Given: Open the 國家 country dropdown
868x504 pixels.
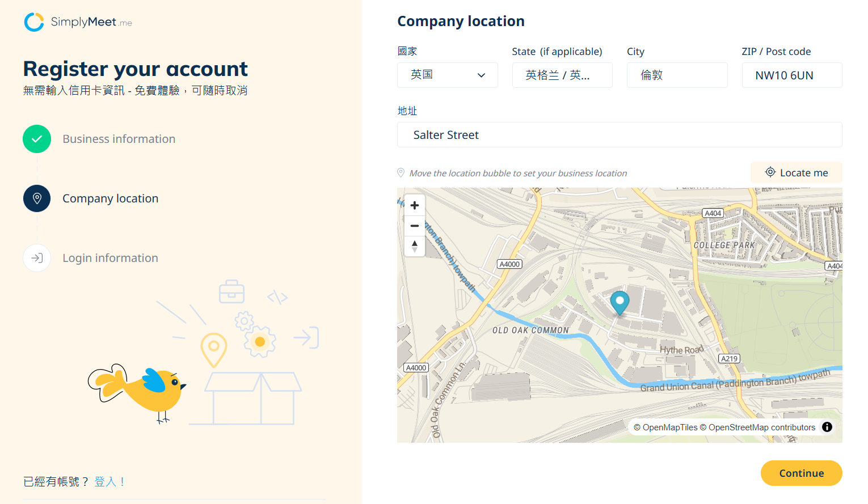Looking at the screenshot, I should [448, 75].
